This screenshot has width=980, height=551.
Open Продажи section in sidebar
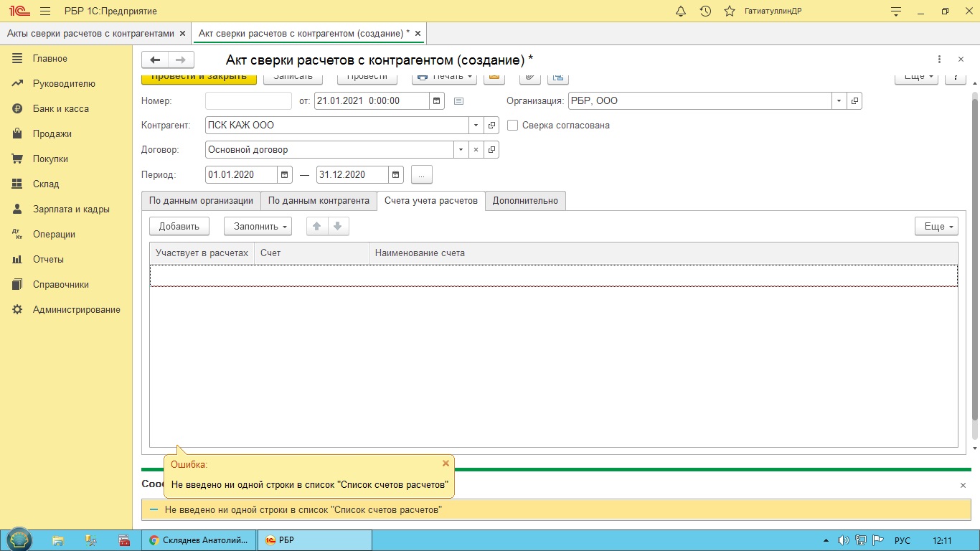click(52, 133)
